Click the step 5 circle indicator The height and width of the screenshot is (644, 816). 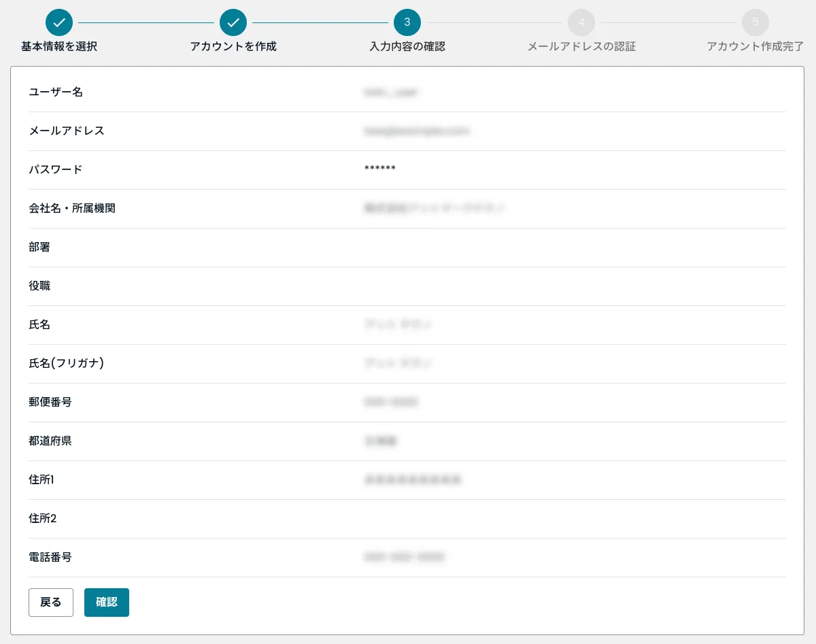coord(755,22)
